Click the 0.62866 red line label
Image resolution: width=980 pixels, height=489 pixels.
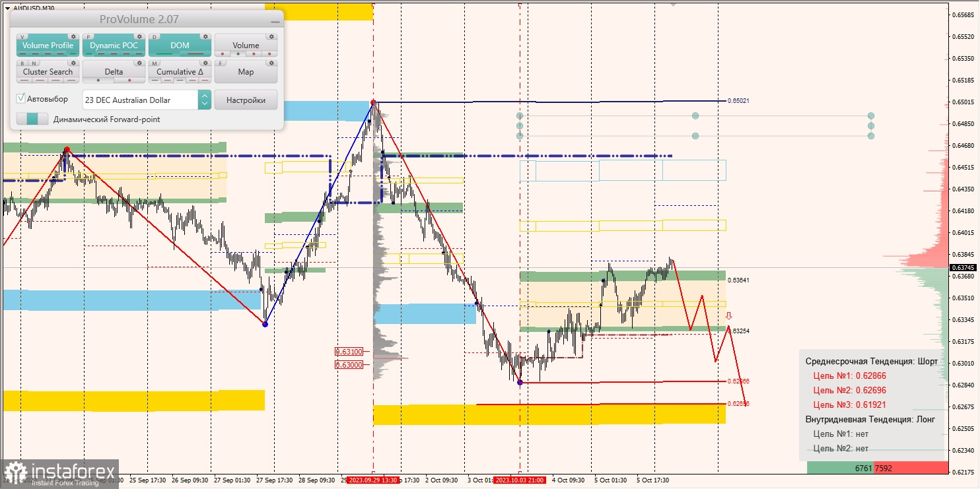[738, 381]
